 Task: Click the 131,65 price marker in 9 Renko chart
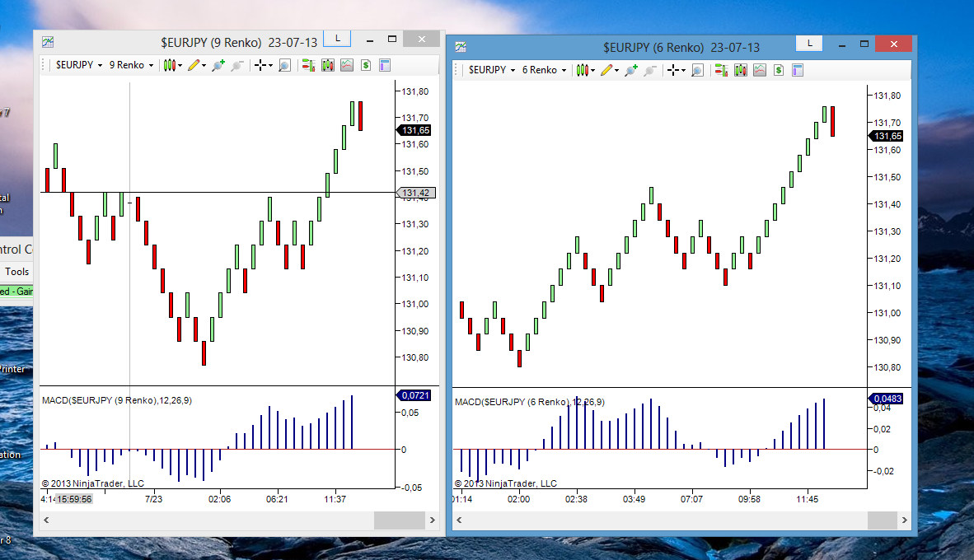[414, 130]
